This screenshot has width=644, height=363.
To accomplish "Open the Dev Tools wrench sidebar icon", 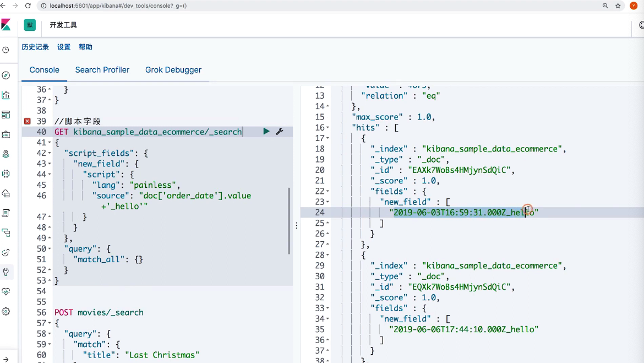I will tap(6, 272).
